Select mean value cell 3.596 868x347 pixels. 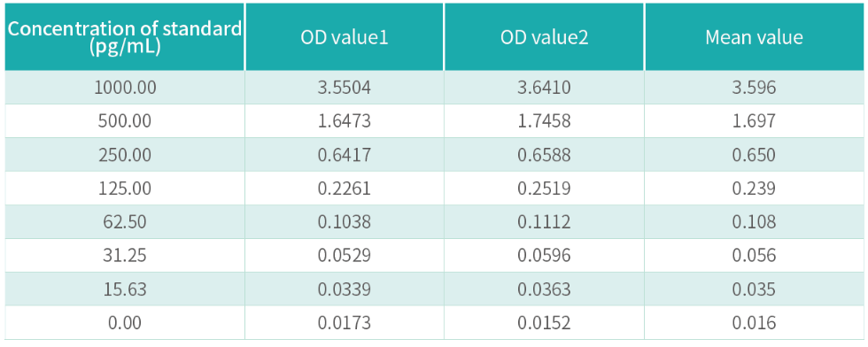click(754, 88)
